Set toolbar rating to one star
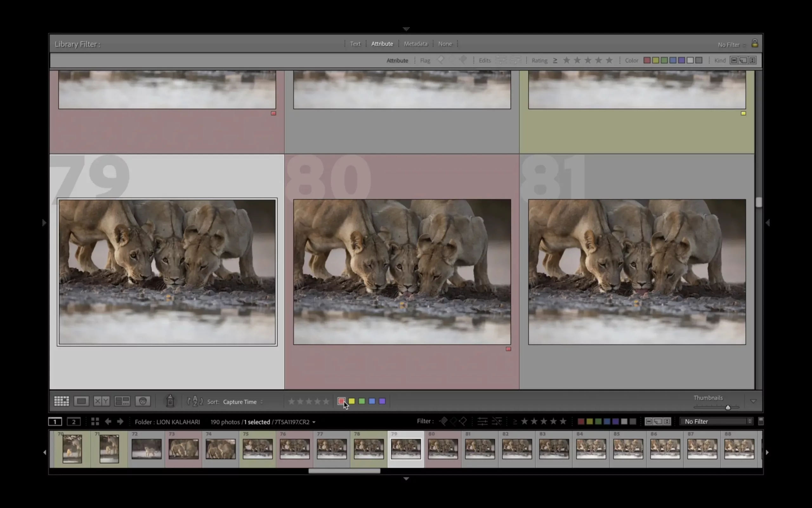The image size is (812, 508). coord(291,401)
